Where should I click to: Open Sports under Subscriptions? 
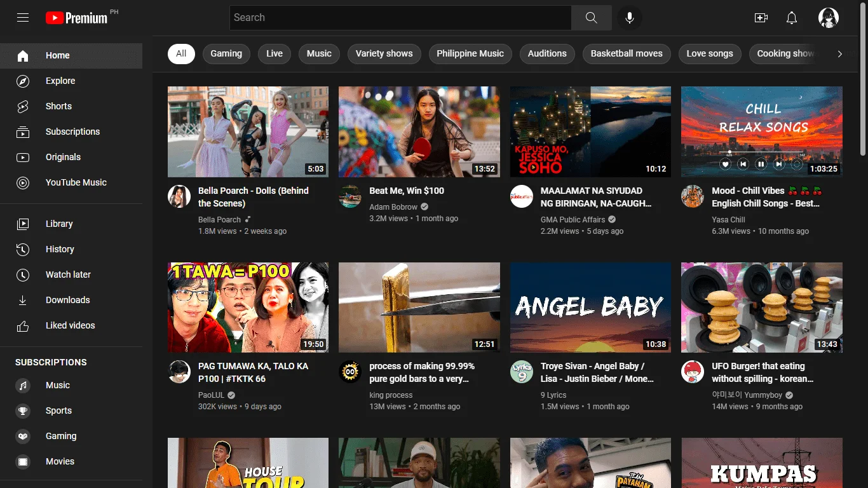pyautogui.click(x=71, y=410)
